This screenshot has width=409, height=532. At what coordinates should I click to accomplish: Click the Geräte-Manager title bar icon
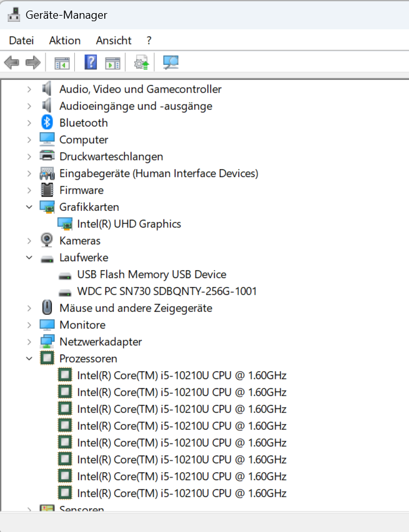point(14,14)
